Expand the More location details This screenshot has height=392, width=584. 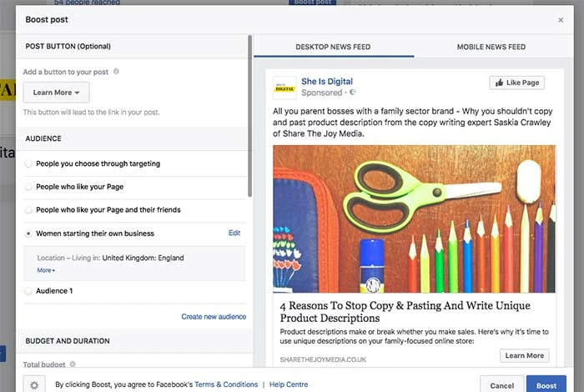tap(46, 270)
